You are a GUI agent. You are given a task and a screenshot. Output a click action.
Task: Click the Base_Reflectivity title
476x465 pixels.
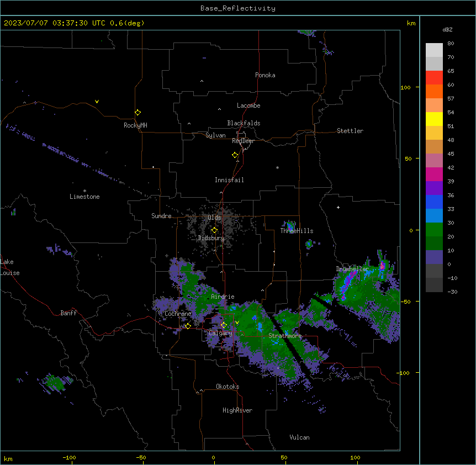click(237, 8)
